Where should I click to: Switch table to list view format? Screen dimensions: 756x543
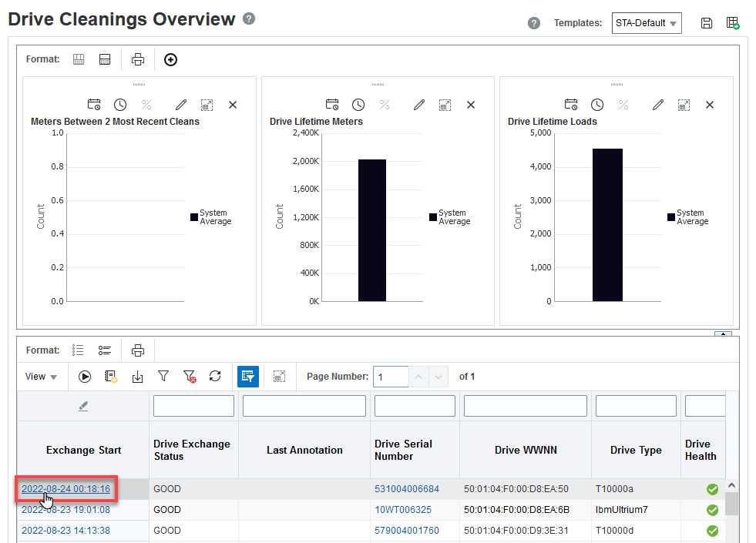click(x=78, y=350)
